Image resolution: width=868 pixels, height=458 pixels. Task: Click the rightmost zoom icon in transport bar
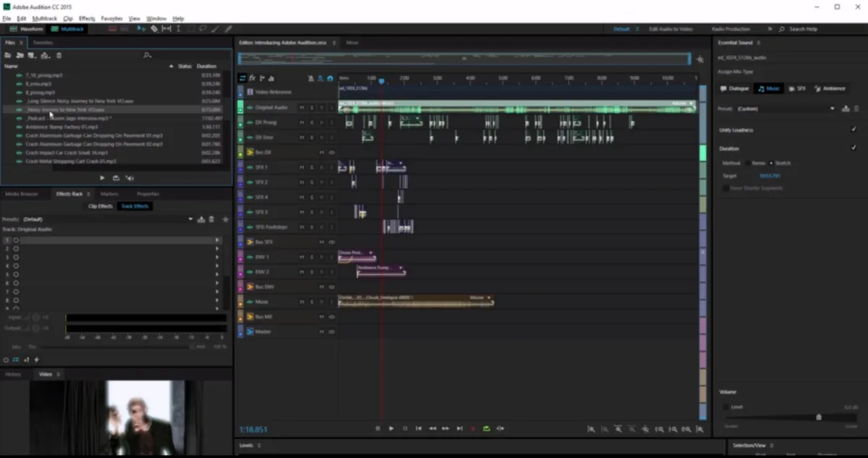click(x=699, y=429)
